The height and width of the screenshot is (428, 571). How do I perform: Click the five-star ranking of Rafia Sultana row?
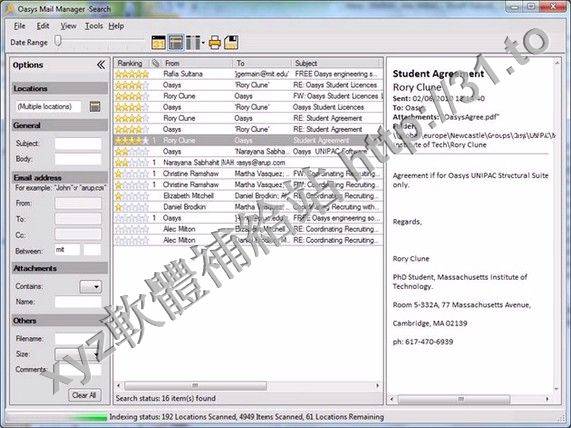132,74
